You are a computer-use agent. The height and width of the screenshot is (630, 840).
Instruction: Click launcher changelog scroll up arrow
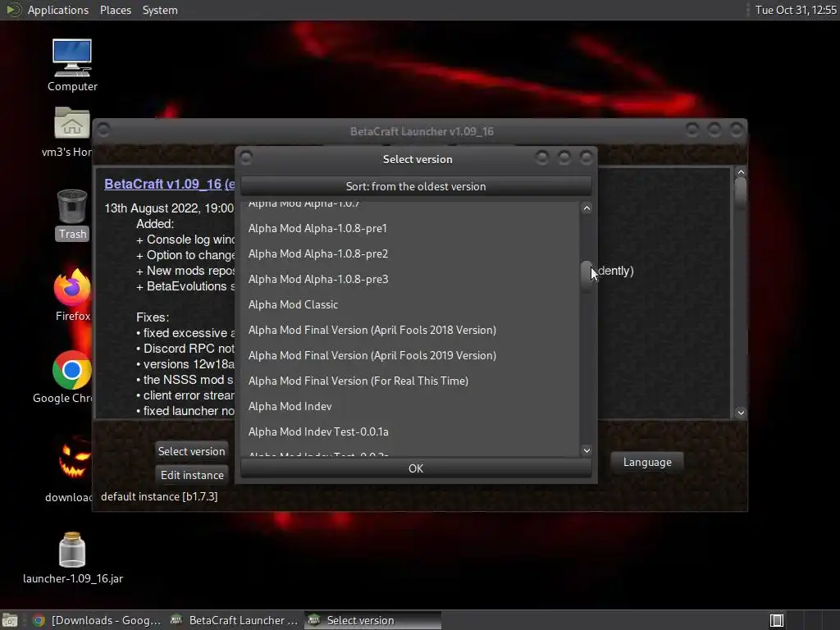[741, 172]
